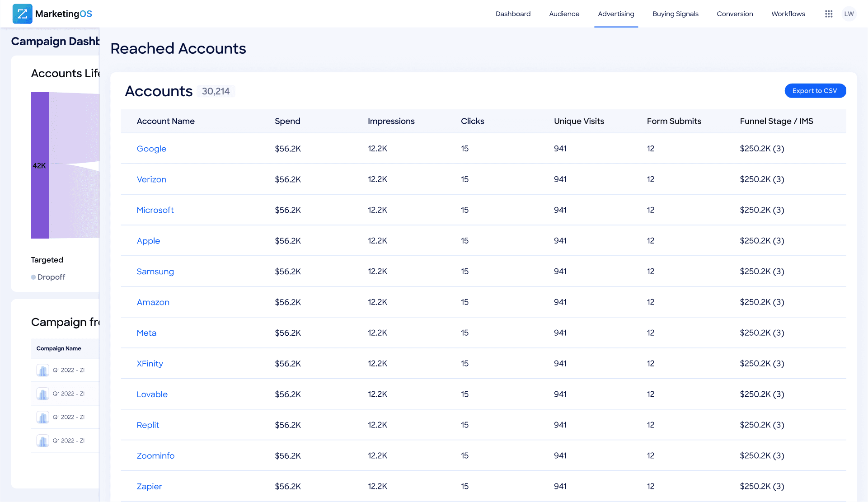Open the Buying Signals tab
The image size is (868, 502).
point(675,14)
